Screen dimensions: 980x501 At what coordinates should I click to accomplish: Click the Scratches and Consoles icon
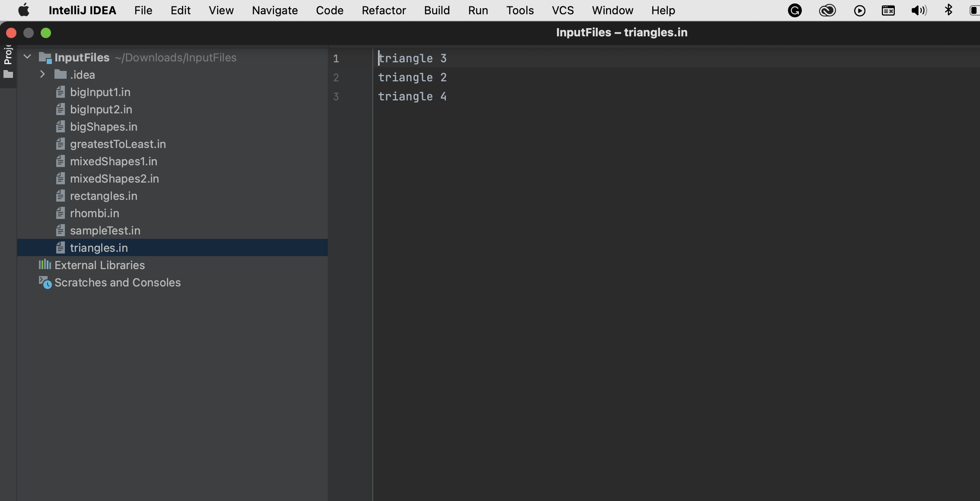pyautogui.click(x=45, y=283)
